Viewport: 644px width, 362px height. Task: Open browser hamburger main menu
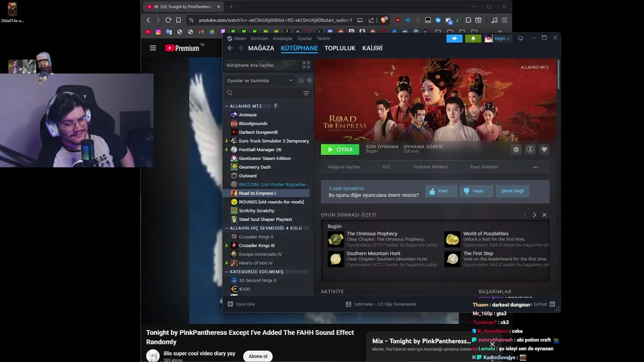(504, 20)
